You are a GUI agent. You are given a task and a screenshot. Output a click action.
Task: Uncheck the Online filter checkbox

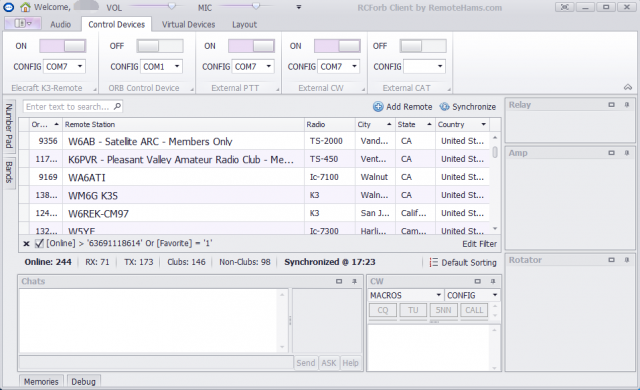click(39, 244)
